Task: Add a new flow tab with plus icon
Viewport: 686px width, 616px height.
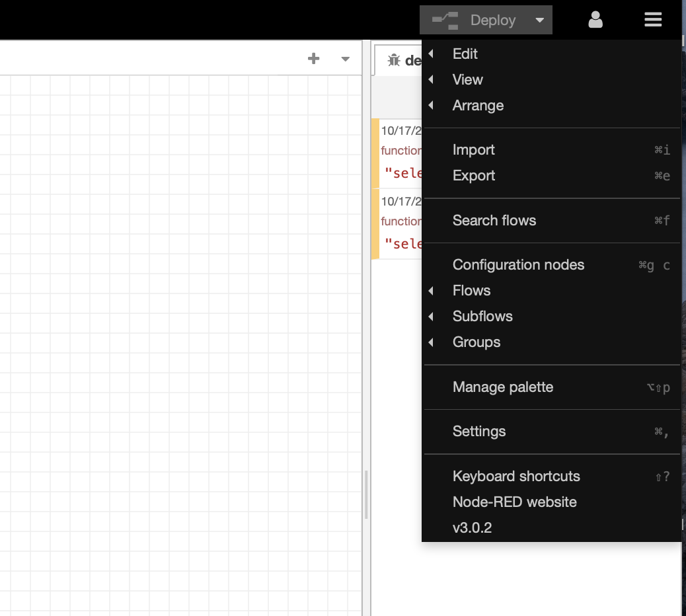Action: tap(313, 59)
